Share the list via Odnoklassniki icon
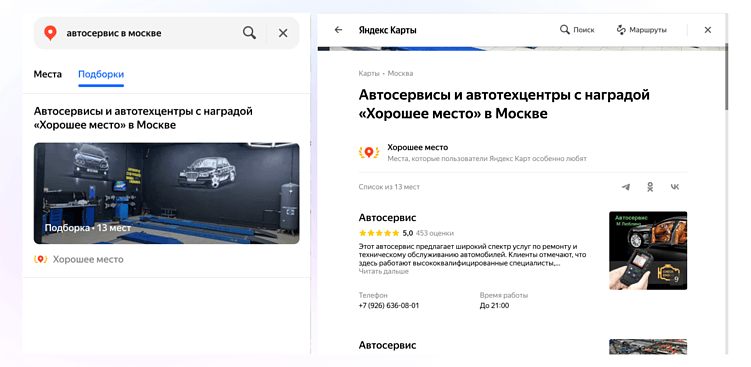This screenshot has width=751, height=367. [650, 187]
